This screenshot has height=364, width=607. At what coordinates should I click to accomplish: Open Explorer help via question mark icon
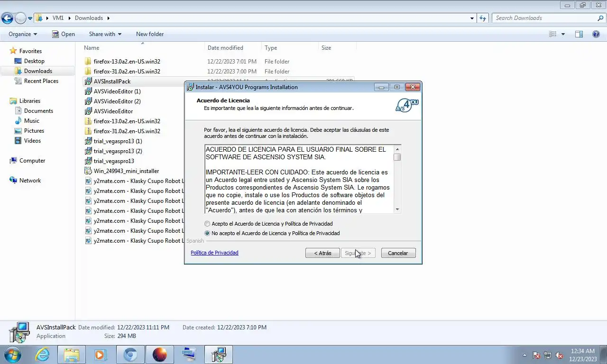596,34
